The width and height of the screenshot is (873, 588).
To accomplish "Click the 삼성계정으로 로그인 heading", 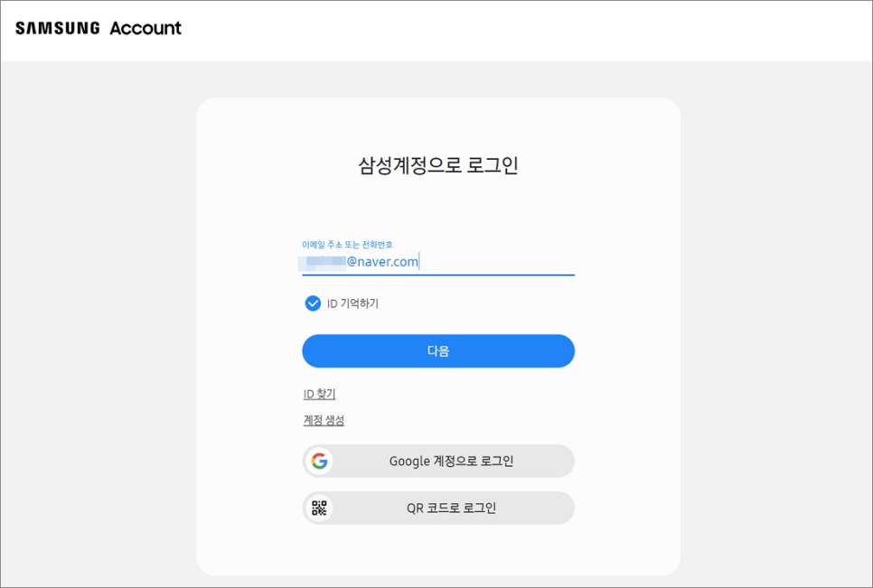I will 438,165.
